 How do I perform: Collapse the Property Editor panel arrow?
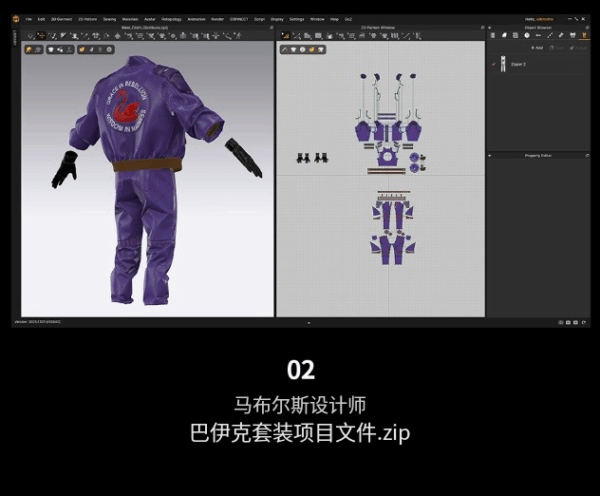489,155
